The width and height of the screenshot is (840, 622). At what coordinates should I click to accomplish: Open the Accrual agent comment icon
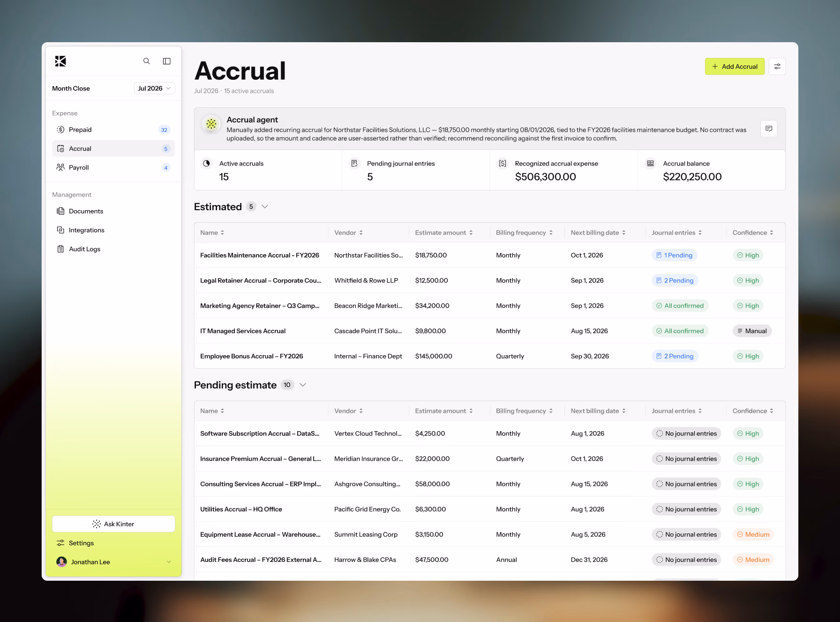coord(769,129)
